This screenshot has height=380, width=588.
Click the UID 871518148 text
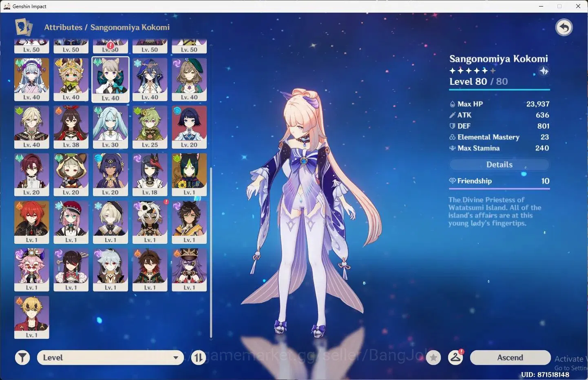pos(545,374)
